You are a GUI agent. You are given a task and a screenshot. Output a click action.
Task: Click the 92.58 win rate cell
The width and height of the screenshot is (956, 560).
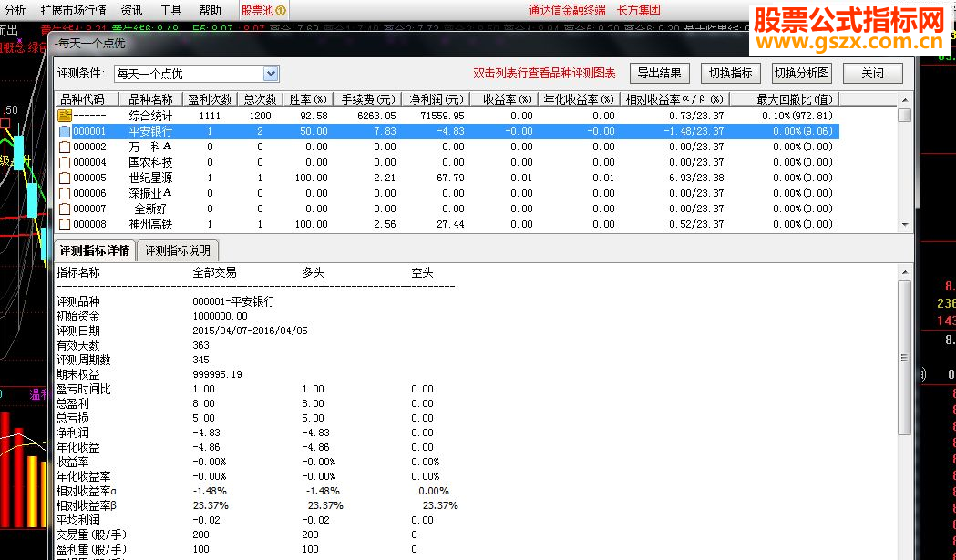(314, 116)
